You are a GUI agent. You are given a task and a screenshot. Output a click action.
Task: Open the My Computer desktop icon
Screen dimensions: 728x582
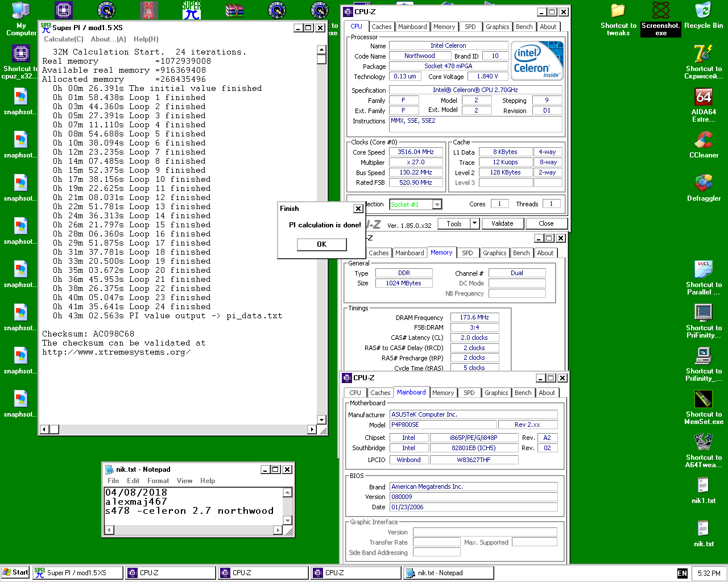[x=21, y=18]
